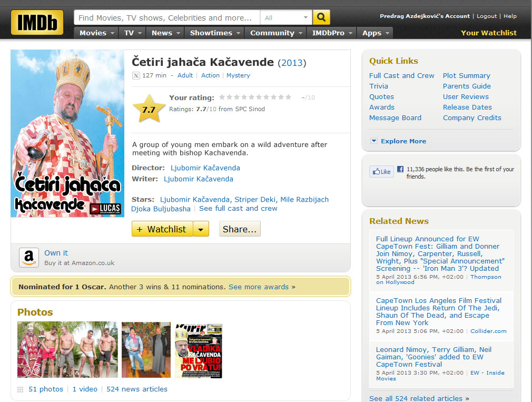Viewport: 532px width, 402px height.
Task: Open the Kurir magazine cover photo
Action: point(199,350)
